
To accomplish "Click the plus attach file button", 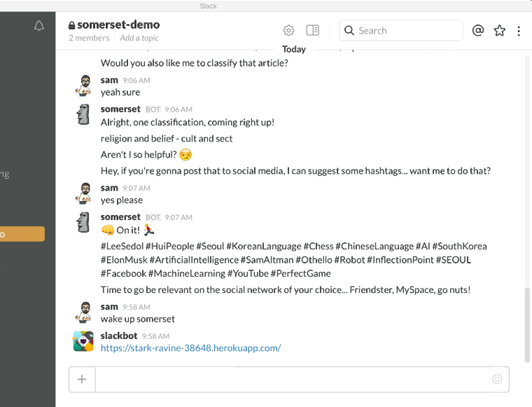I will click(x=82, y=379).
